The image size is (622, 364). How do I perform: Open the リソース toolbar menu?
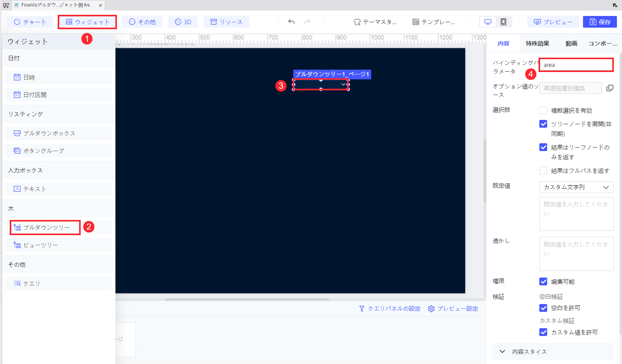[x=226, y=22]
